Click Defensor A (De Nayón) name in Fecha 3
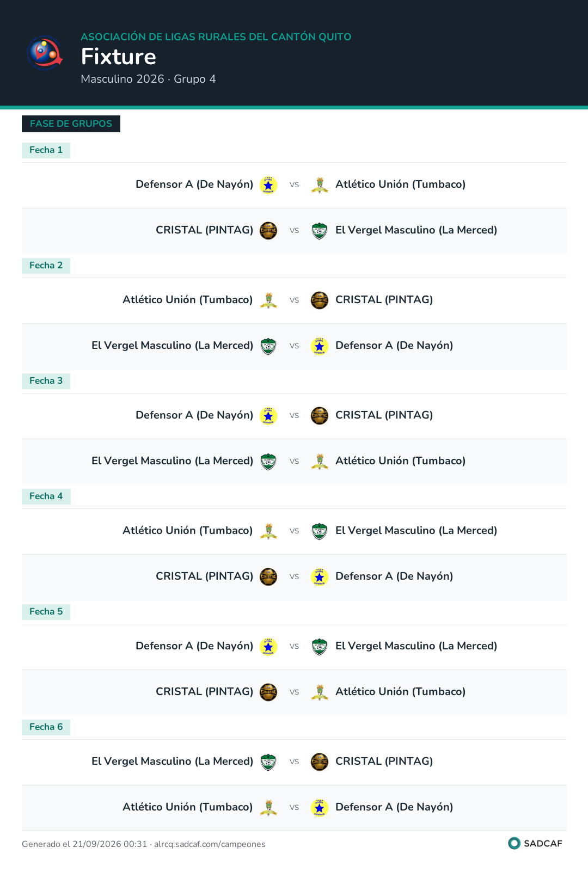Screen dimensions: 588x872 click(x=194, y=415)
